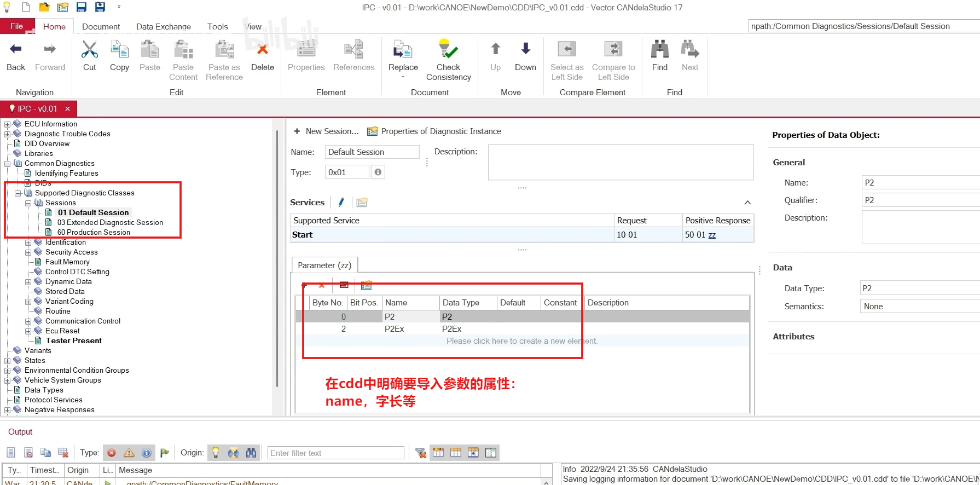
Task: Toggle warning type filter in Output
Action: tap(129, 453)
